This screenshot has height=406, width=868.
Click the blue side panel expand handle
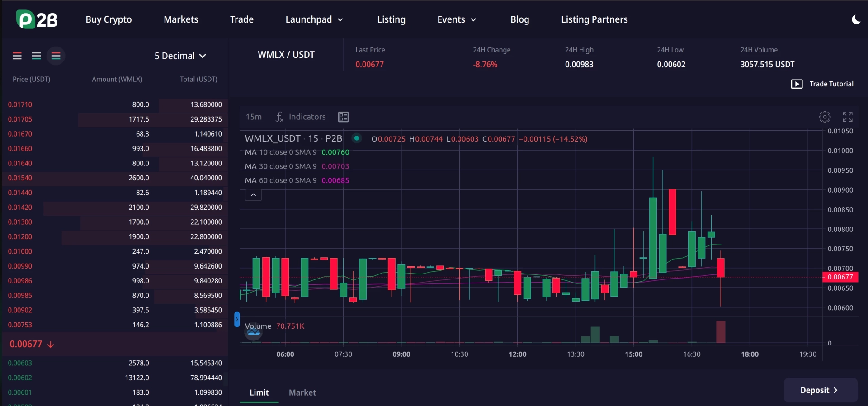click(x=236, y=319)
